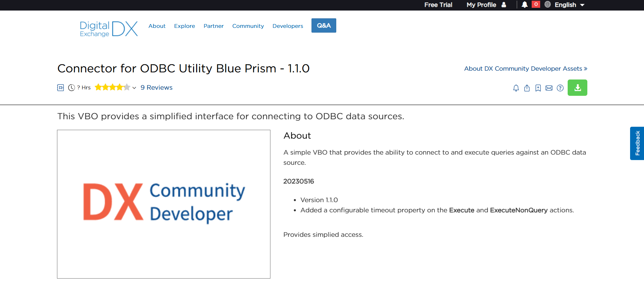Screen dimensions: 644x283
Task: Go to the Developers menu item
Action: [x=287, y=26]
